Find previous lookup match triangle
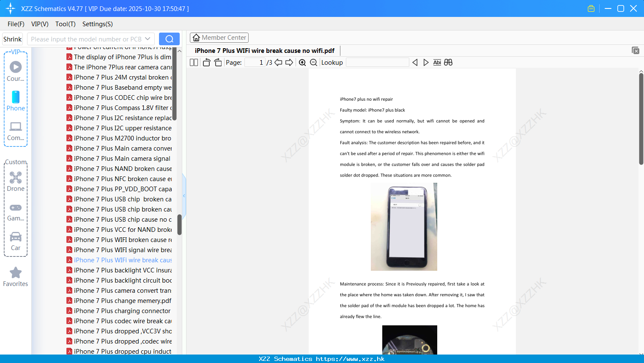644x363 pixels. [x=415, y=63]
